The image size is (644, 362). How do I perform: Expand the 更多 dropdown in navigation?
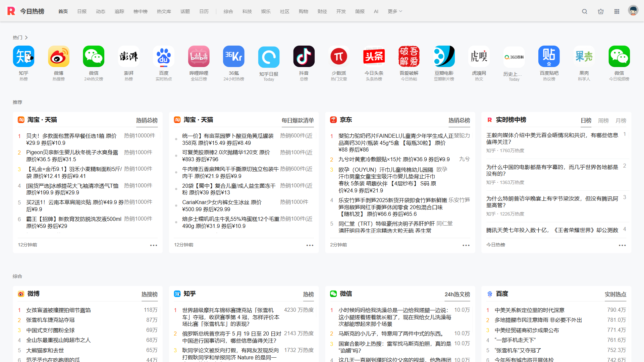click(395, 11)
